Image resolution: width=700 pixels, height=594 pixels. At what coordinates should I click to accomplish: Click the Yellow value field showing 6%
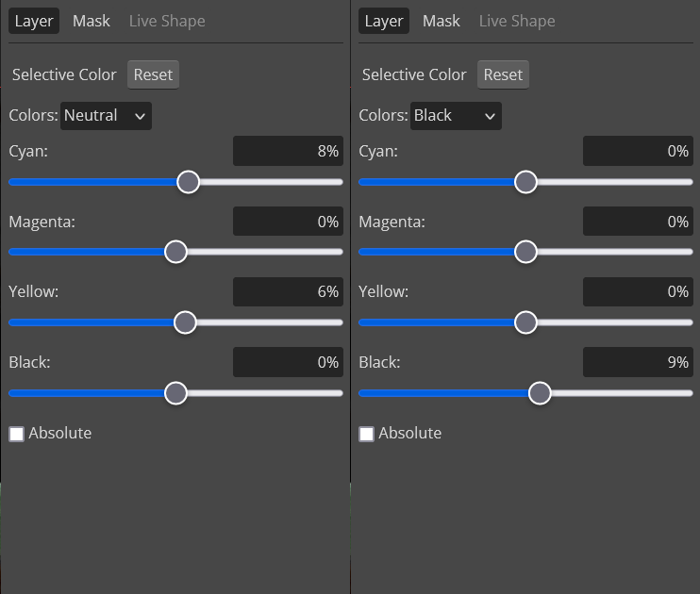(288, 292)
